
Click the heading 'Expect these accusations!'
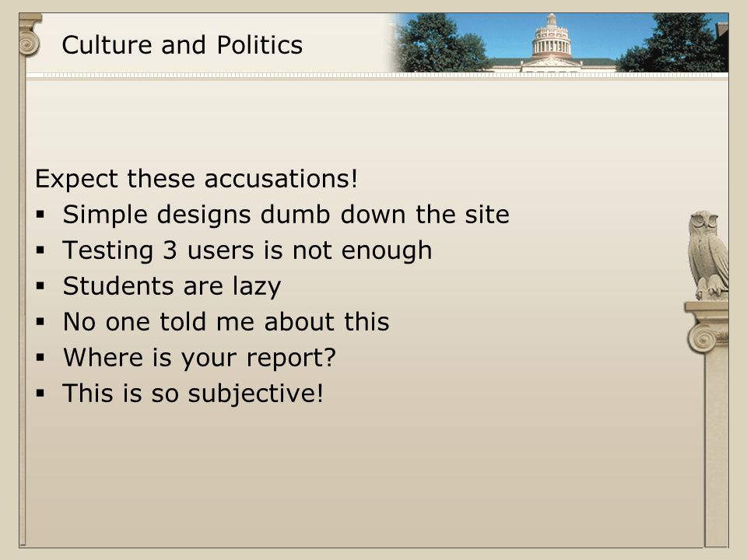[196, 179]
